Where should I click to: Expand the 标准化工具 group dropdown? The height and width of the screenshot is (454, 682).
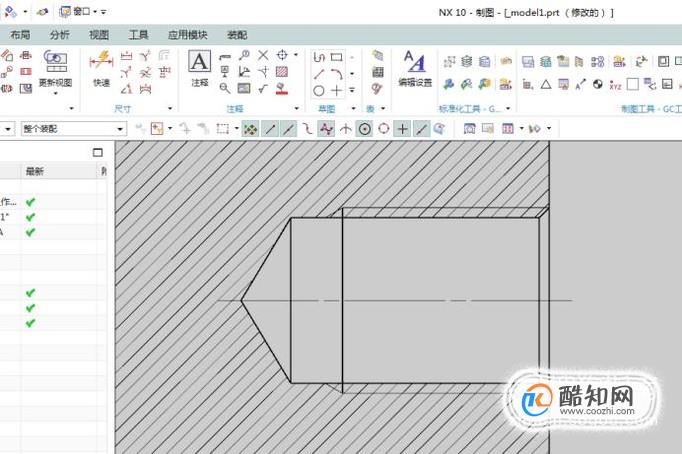508,108
